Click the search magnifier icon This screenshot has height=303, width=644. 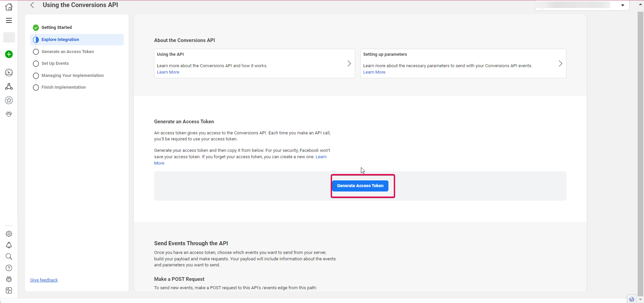pos(9,257)
